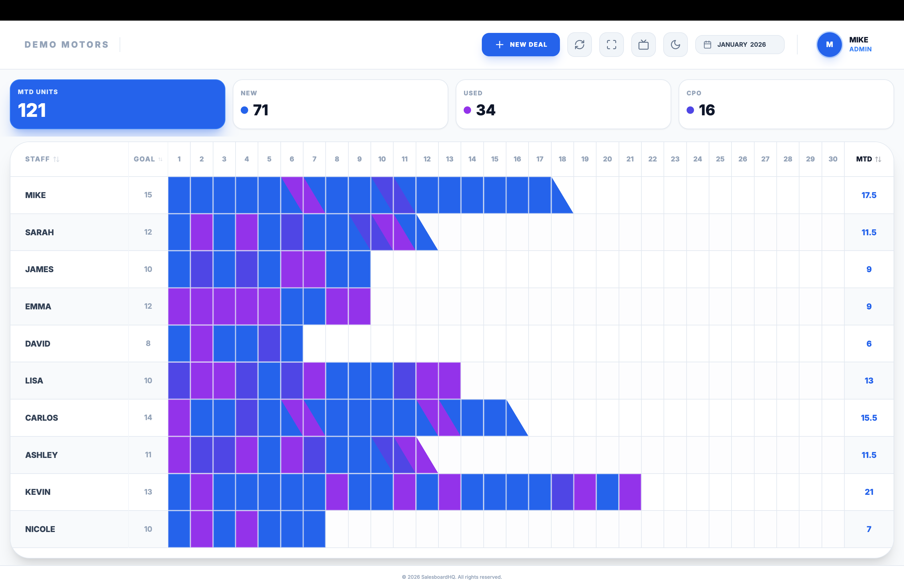Enter fullscreen mode
Image resolution: width=904 pixels, height=588 pixels.
coord(612,45)
